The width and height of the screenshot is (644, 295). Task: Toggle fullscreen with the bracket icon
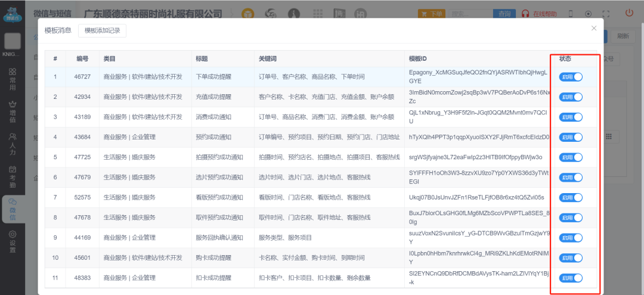606,14
